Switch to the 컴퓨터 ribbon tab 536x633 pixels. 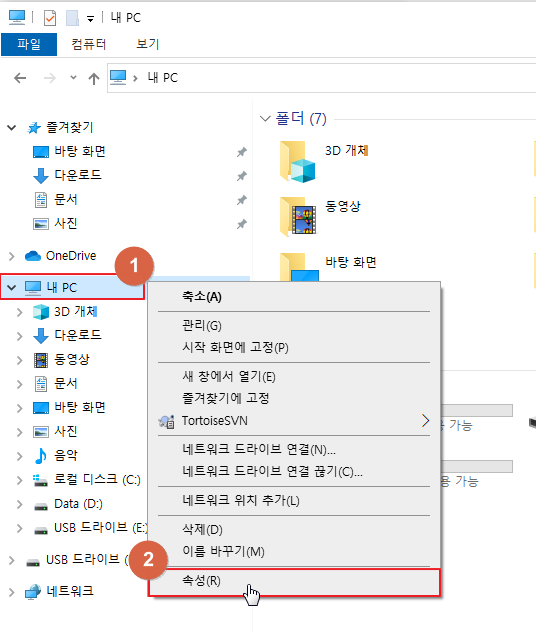(89, 44)
